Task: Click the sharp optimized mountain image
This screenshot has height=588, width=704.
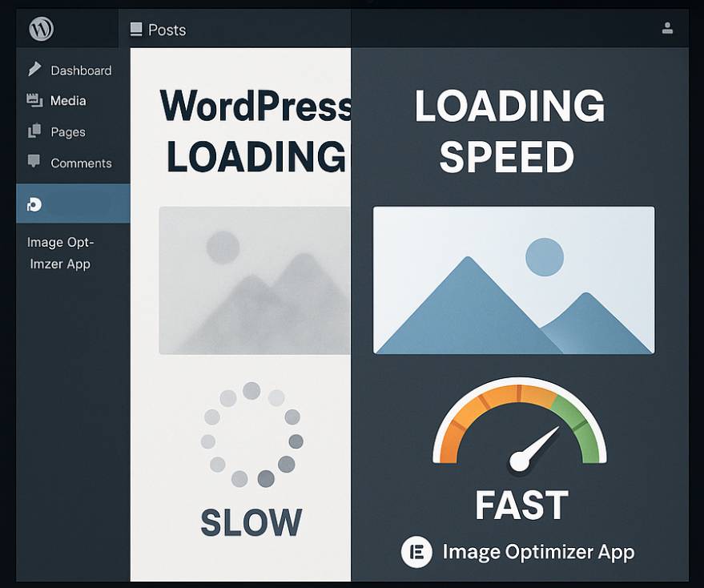Action: point(513,280)
